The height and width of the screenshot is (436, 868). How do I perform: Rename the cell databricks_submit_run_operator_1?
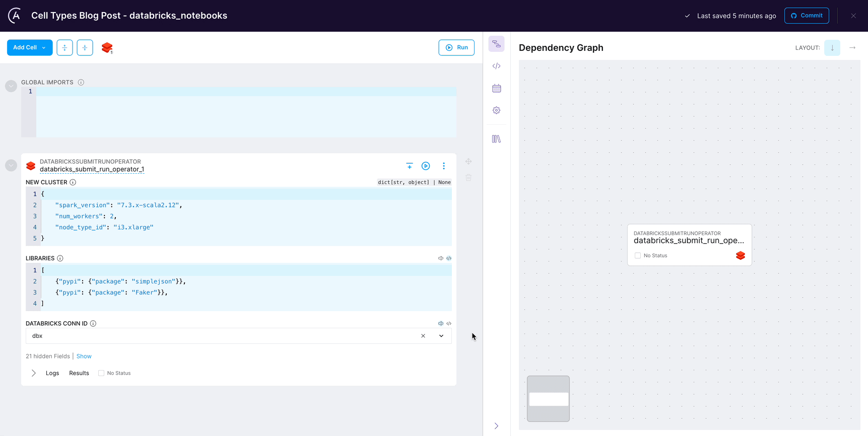pos(92,170)
